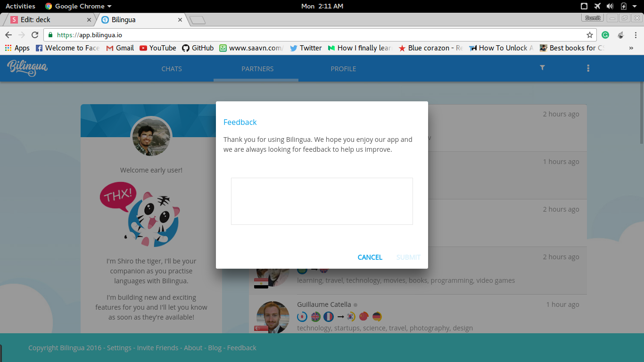This screenshot has width=644, height=362.
Task: Click the airplane mode icon in top bar
Action: click(597, 6)
